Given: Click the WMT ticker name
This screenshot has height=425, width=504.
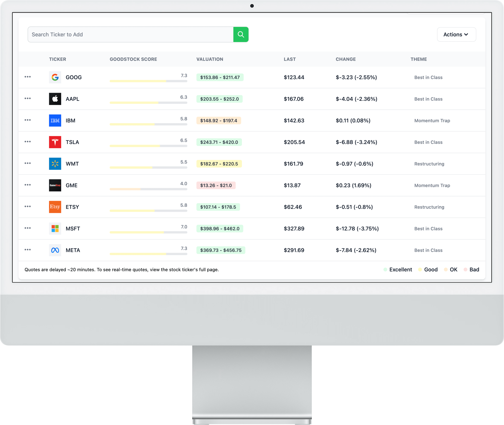Looking at the screenshot, I should pos(72,164).
